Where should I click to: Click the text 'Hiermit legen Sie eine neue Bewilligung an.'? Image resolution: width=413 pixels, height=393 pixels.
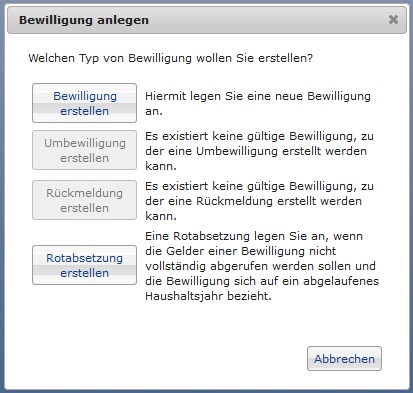click(x=258, y=103)
